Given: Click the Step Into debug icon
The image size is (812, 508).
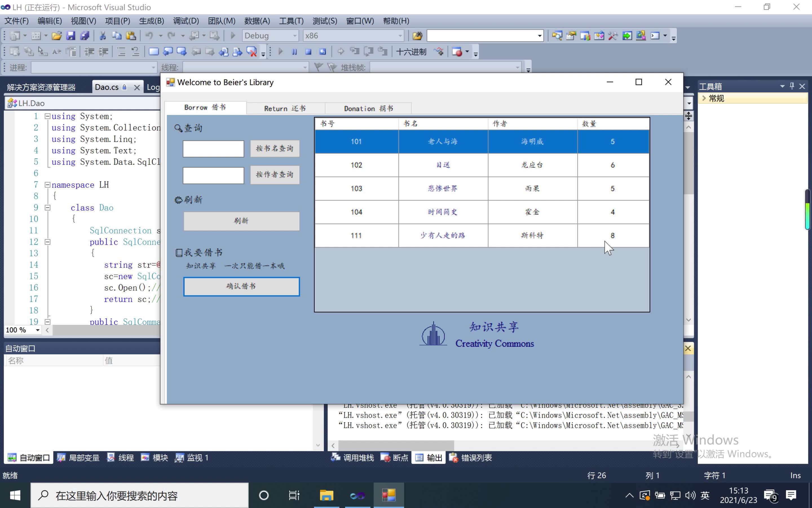Looking at the screenshot, I should coord(355,52).
